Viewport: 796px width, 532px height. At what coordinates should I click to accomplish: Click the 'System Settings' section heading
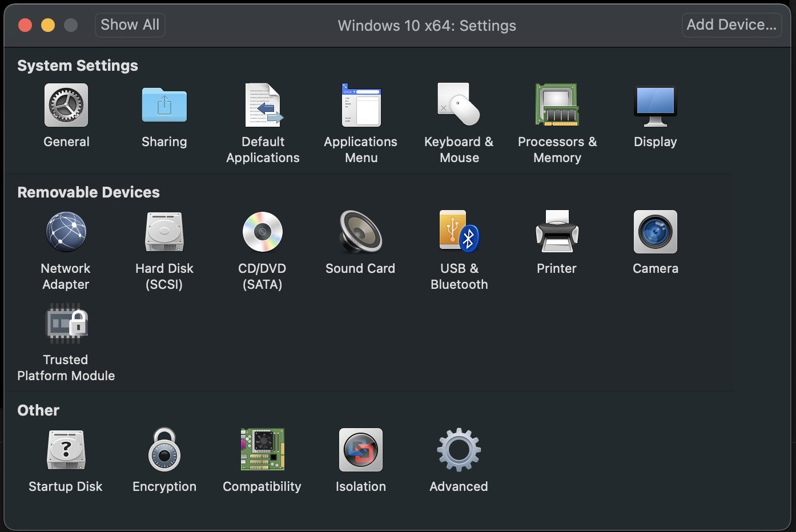[78, 66]
